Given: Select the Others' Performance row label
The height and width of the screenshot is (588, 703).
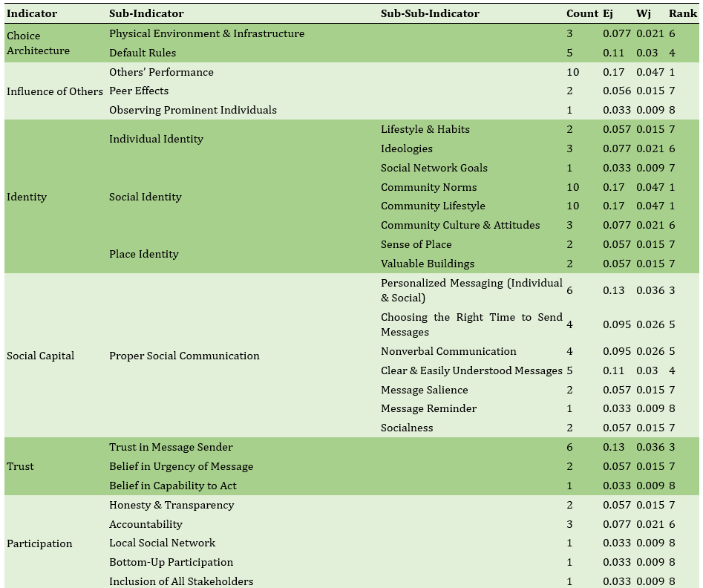Looking at the screenshot, I should click(x=161, y=72).
